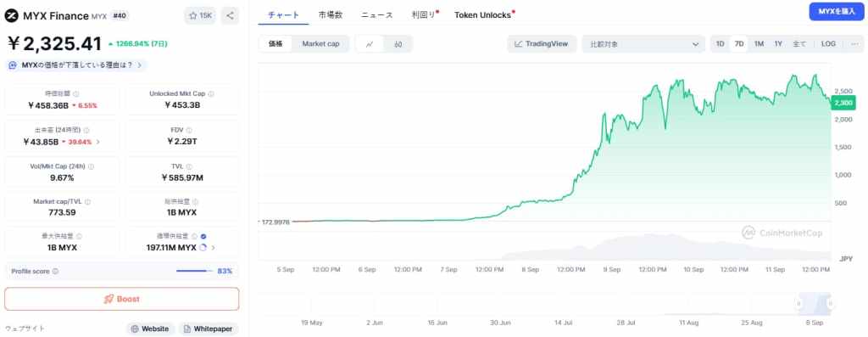Open info icon beside 循環供給量
Image resolution: width=868 pixels, height=337 pixels.
click(x=194, y=236)
